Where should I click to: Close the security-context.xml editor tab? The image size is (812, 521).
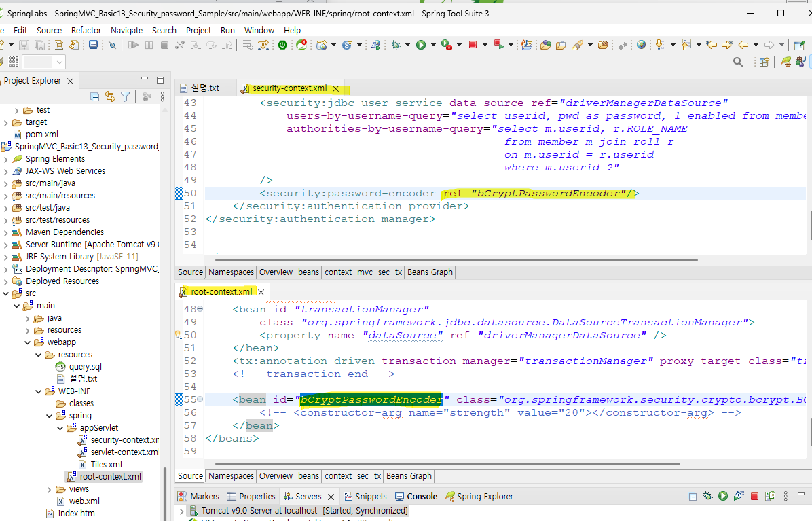(335, 88)
